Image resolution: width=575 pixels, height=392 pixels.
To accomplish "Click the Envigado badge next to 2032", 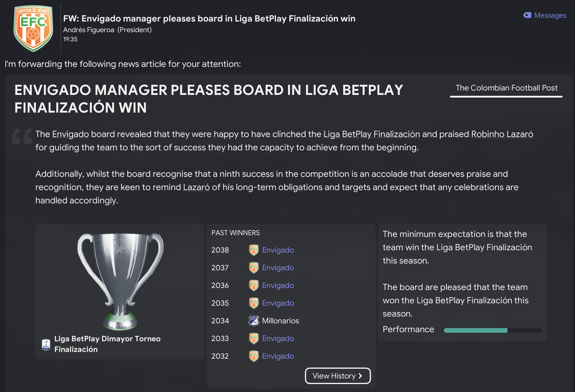I will click(254, 356).
